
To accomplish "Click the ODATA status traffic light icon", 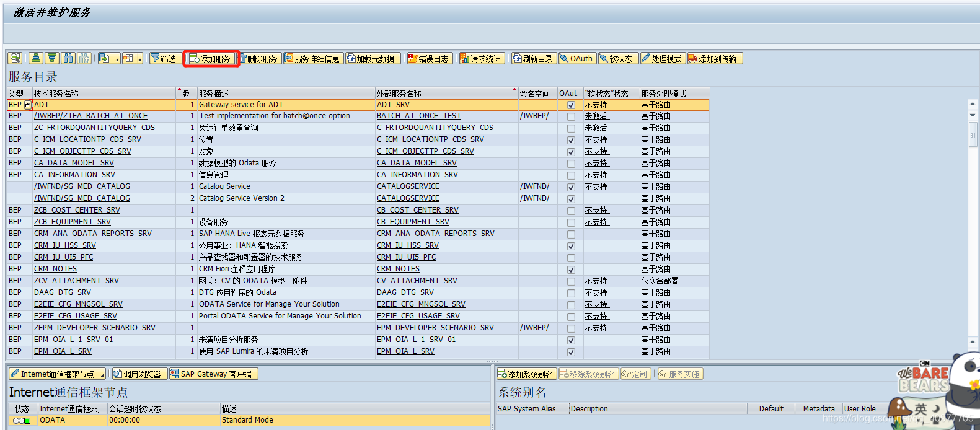I will [x=22, y=420].
